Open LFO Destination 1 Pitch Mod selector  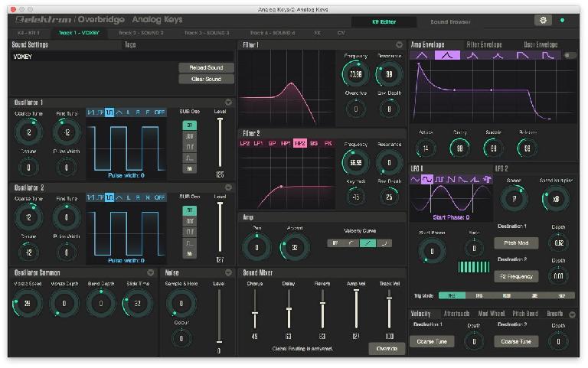pos(516,243)
